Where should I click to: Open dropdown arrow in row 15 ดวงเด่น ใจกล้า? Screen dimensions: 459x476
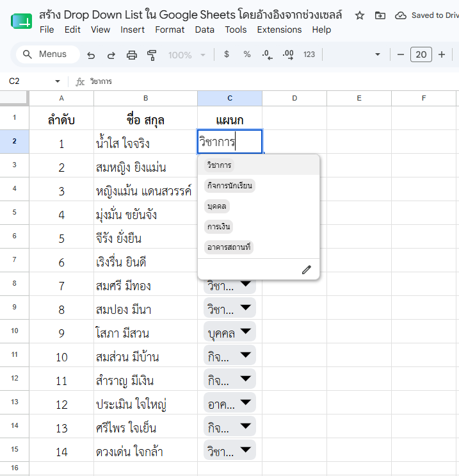245,450
